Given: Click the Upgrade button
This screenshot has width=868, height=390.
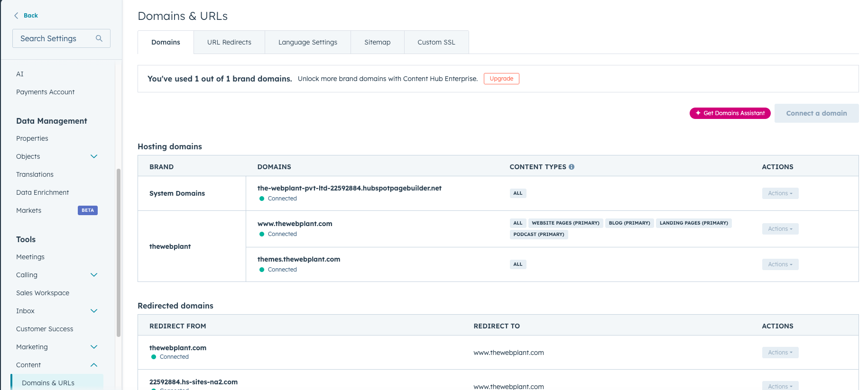Looking at the screenshot, I should coord(501,79).
